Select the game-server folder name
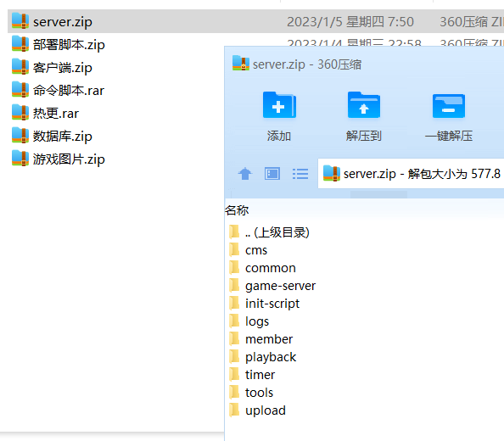The image size is (504, 441). [280, 286]
